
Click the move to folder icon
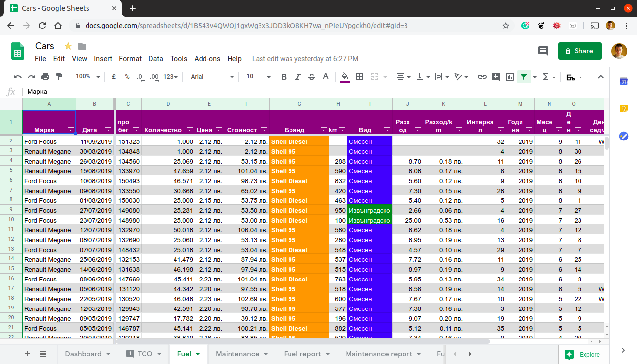82,46
